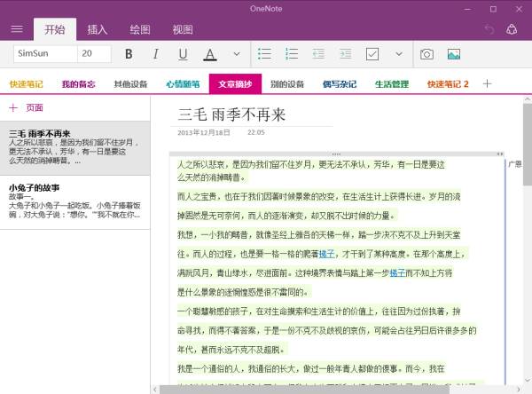Select the 文章摘抄 section tab
The image size is (532, 394).
click(x=235, y=83)
